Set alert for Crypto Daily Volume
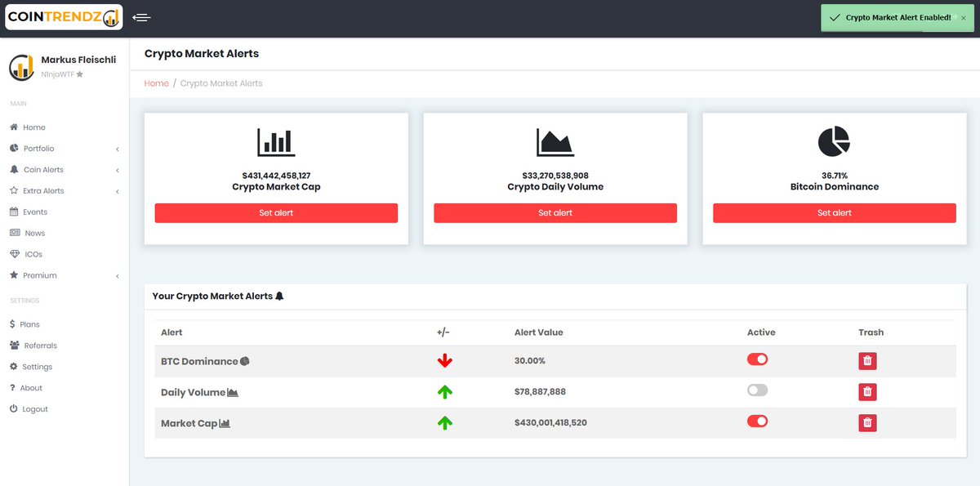980x486 pixels. click(555, 213)
